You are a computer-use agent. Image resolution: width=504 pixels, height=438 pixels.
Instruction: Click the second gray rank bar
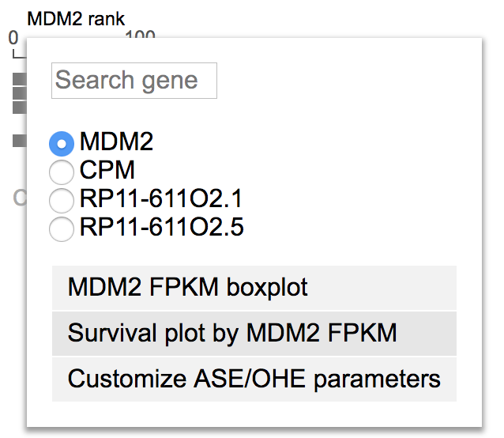(20, 93)
